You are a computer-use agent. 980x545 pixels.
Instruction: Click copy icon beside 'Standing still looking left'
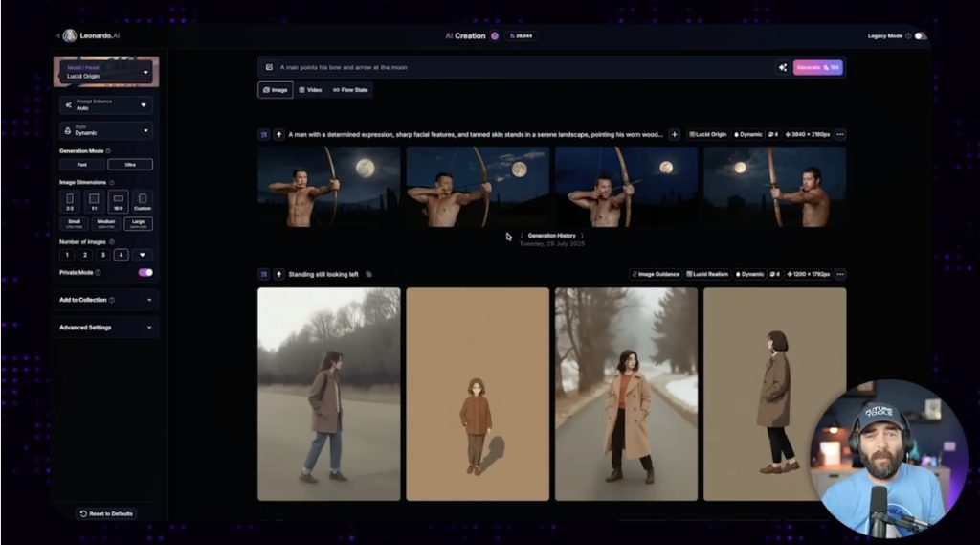coord(368,274)
